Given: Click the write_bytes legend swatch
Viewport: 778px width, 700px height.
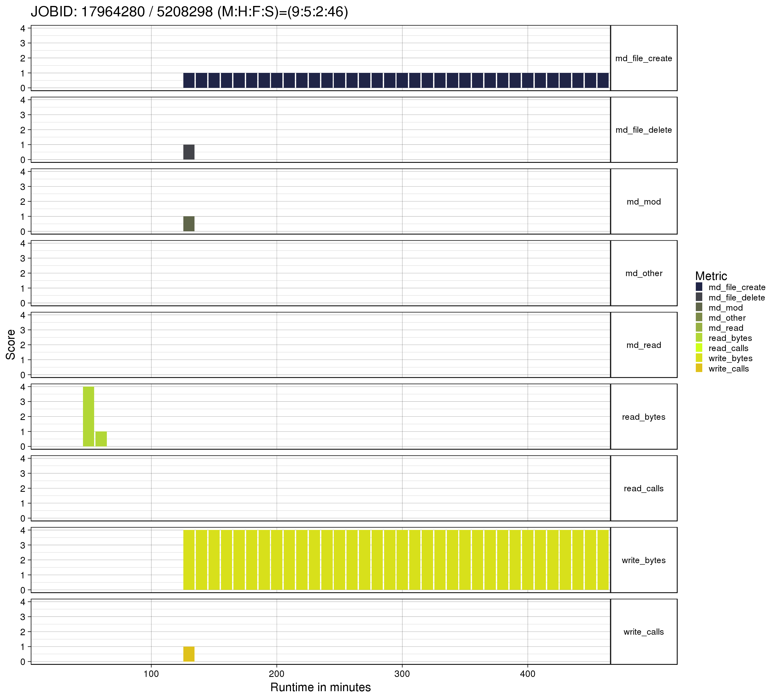Looking at the screenshot, I should pyautogui.click(x=699, y=358).
